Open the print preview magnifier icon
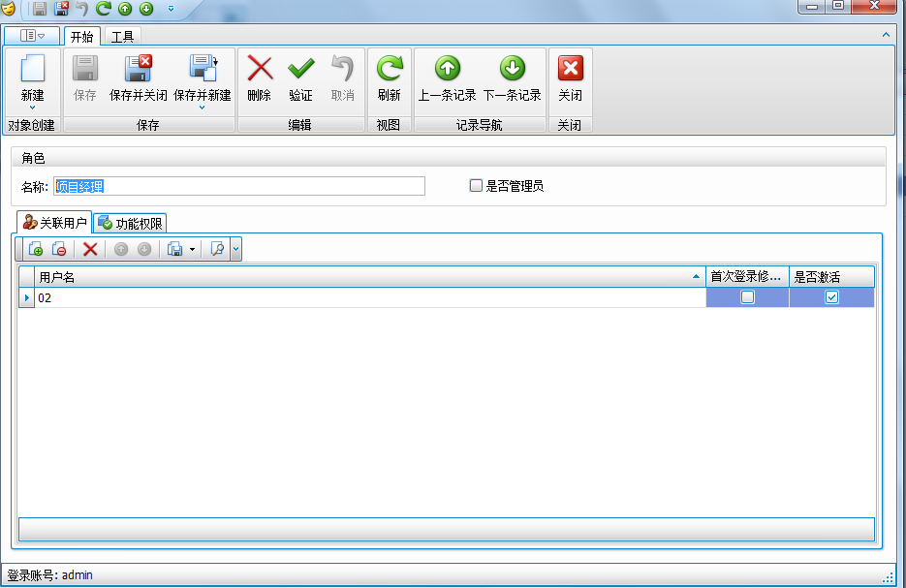 217,249
